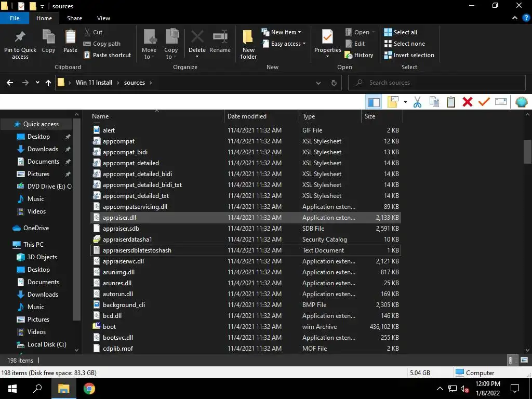Open the Easy access dropdown

(284, 44)
